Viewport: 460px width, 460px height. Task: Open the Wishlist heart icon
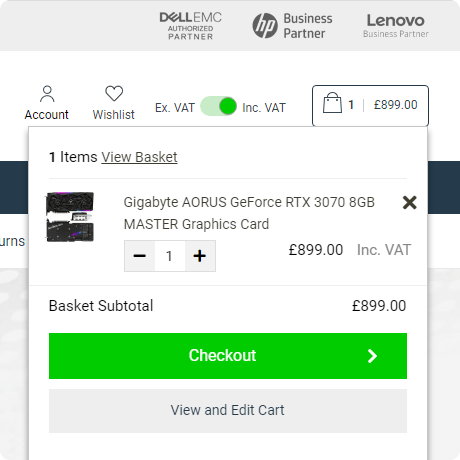point(114,94)
